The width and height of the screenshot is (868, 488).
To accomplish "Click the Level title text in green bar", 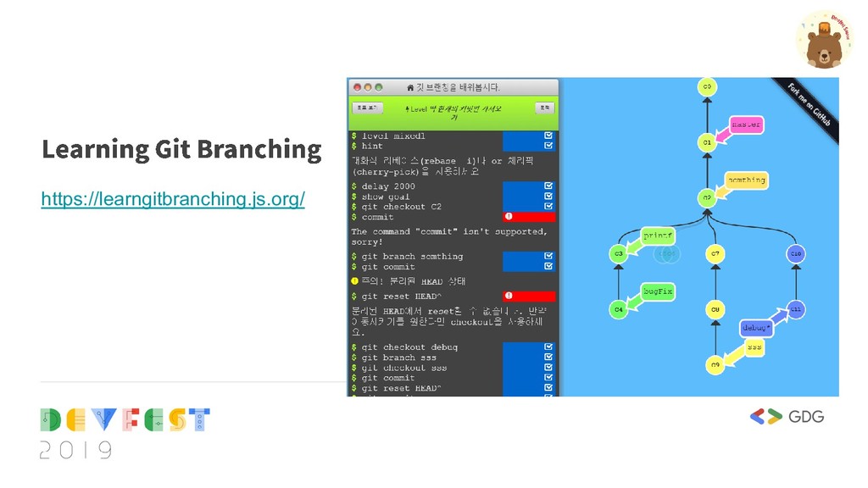I will pyautogui.click(x=454, y=113).
